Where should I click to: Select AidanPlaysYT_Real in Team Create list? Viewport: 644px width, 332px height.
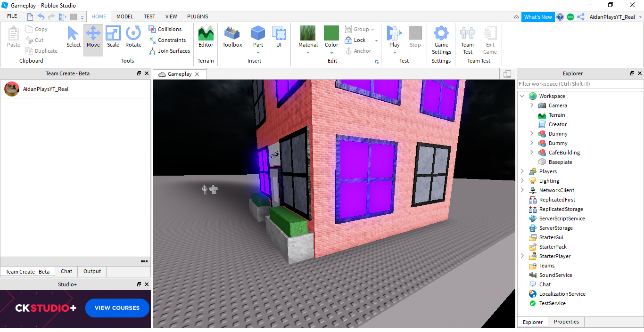tap(75, 89)
